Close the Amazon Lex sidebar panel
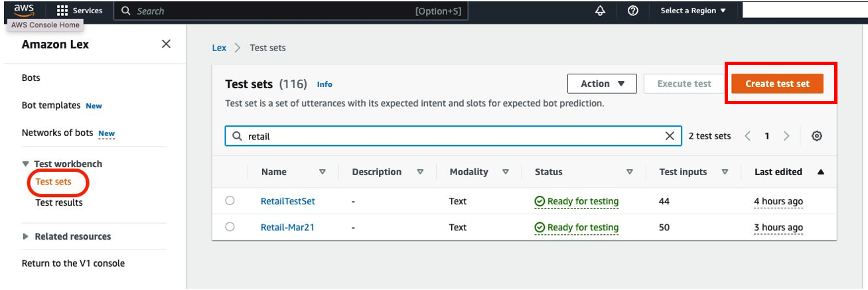 [166, 44]
